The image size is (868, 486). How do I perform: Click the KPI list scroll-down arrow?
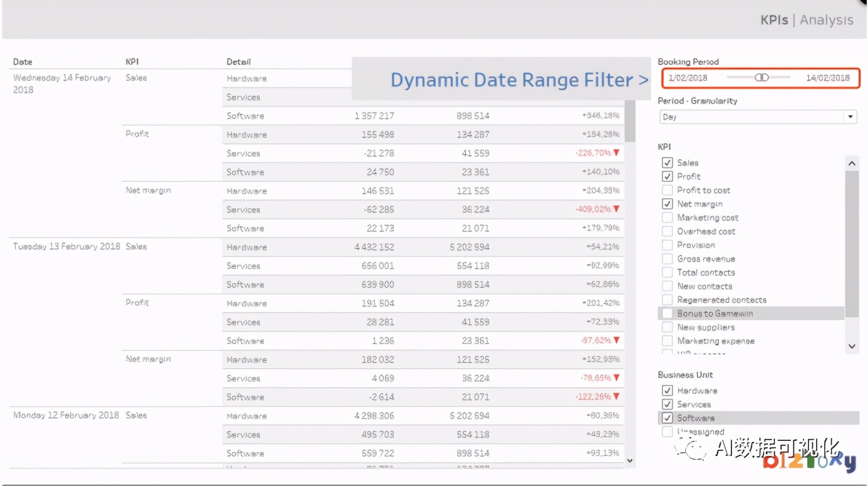pos(852,345)
